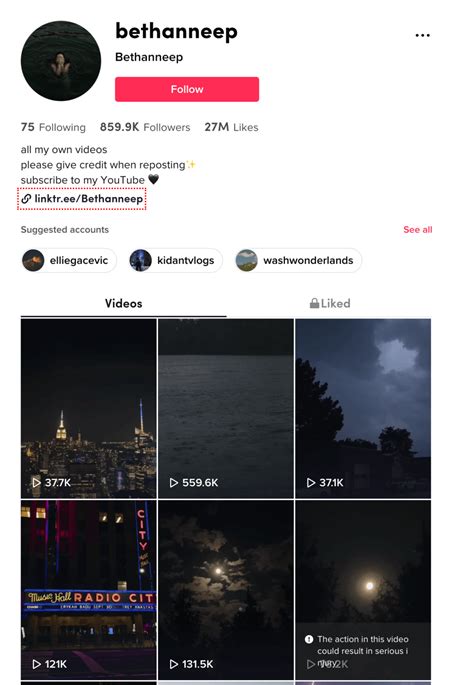This screenshot has height=685, width=474.
Task: Open the Radio City video thumbnail
Action: coord(89,590)
